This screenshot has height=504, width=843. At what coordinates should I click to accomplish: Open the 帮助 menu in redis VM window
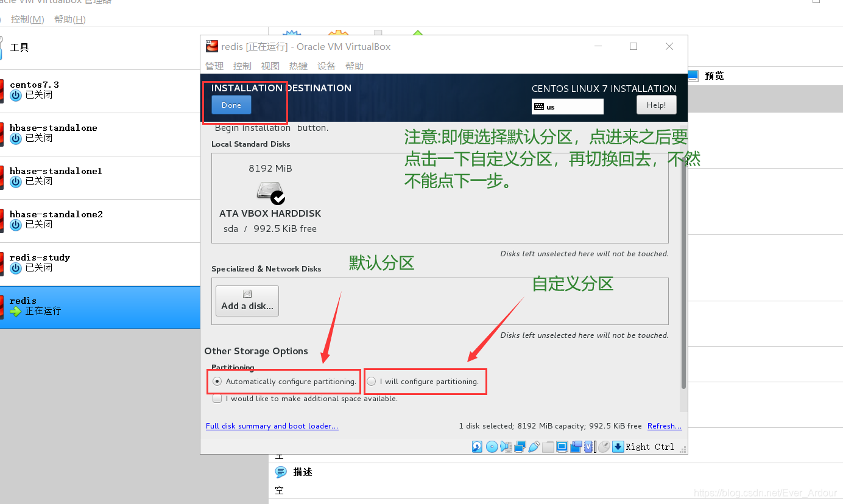(354, 66)
